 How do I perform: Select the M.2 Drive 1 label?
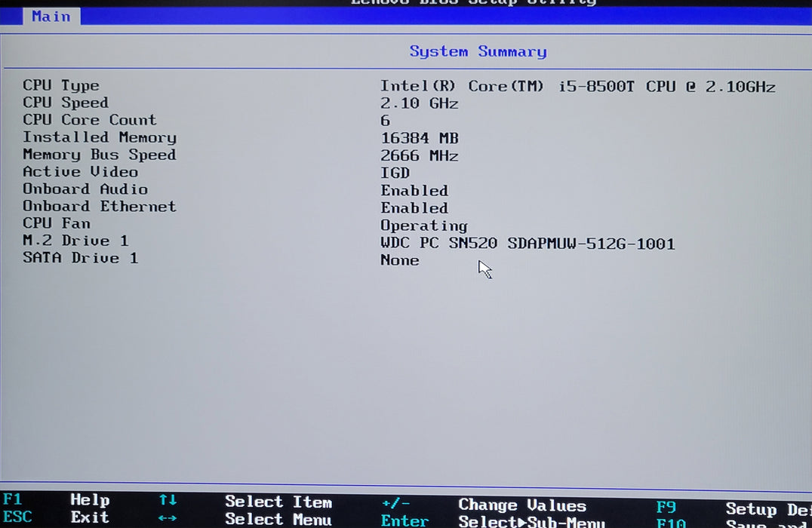75,241
